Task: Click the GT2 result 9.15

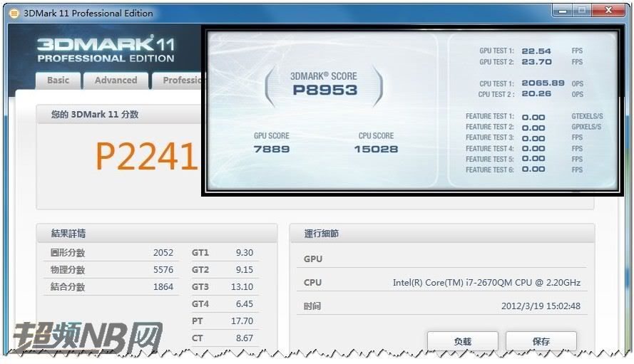Action: (x=245, y=269)
